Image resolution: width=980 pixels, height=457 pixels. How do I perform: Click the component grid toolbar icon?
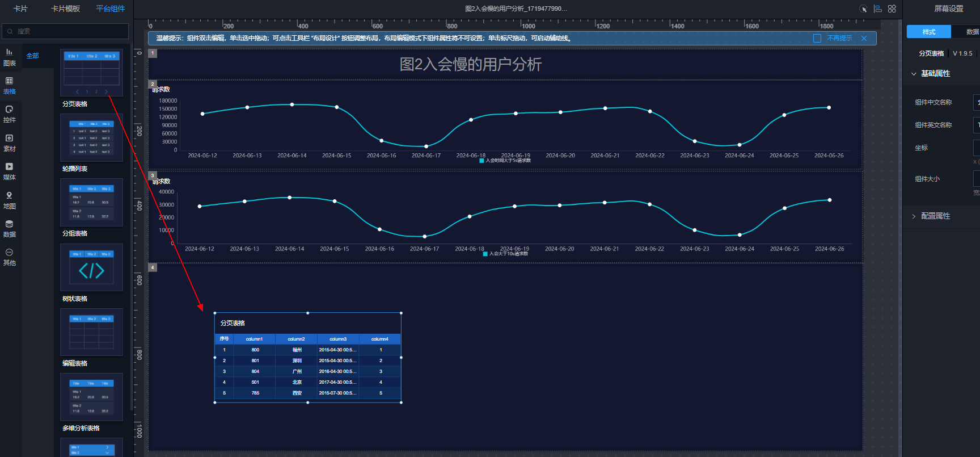[892, 9]
